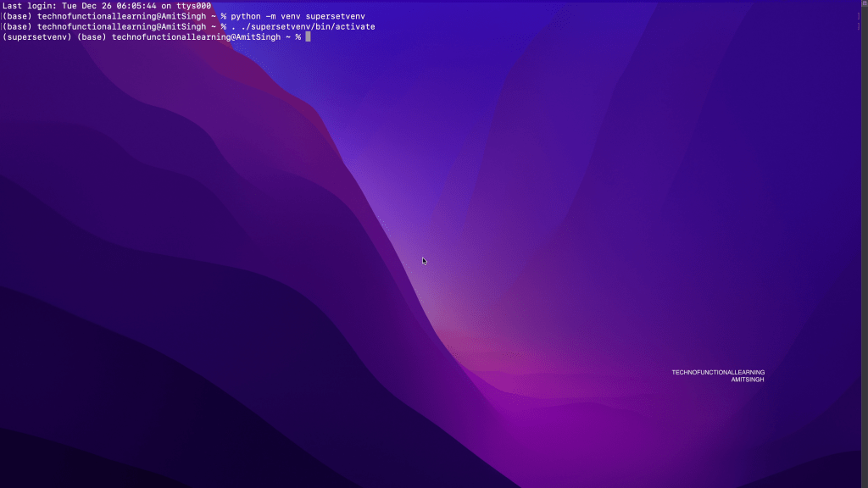Click '(base)' on the activate command line

(x=18, y=26)
